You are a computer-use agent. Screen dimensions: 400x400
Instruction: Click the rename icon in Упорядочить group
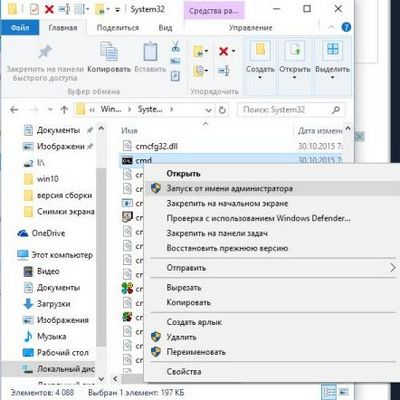(x=223, y=70)
